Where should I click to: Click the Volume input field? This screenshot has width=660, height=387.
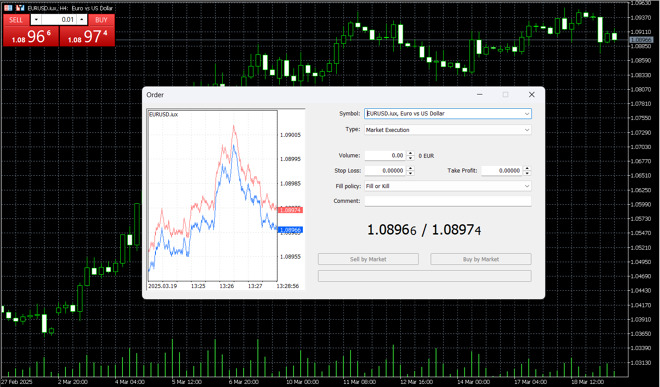[x=385, y=155]
